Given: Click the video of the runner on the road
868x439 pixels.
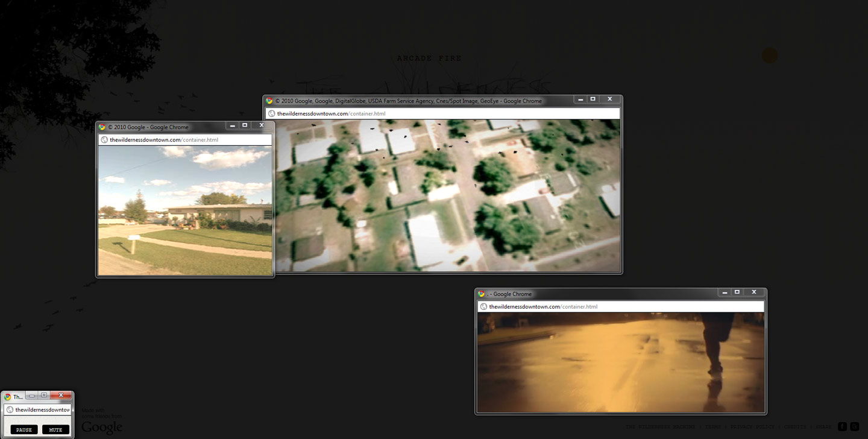Looking at the screenshot, I should point(621,362).
